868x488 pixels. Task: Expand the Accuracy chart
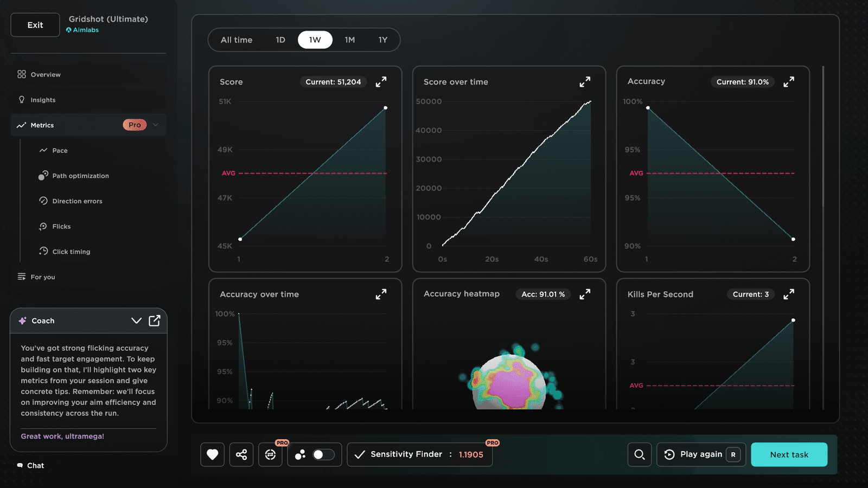[x=789, y=82]
